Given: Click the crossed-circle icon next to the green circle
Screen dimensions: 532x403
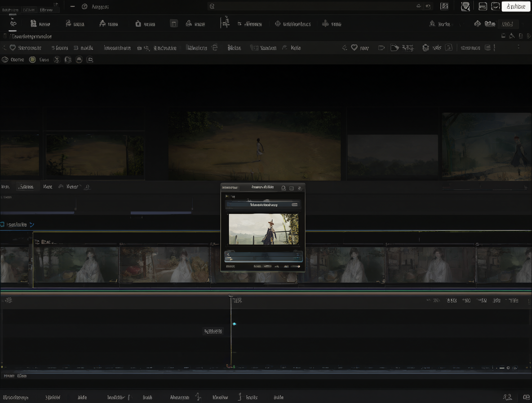Looking at the screenshot, I should click(x=57, y=60).
